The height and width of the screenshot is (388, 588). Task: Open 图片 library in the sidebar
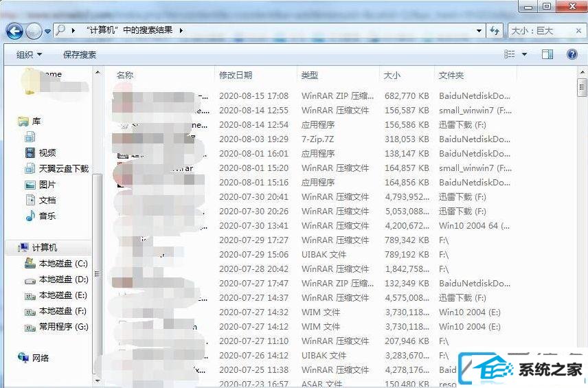[47, 185]
